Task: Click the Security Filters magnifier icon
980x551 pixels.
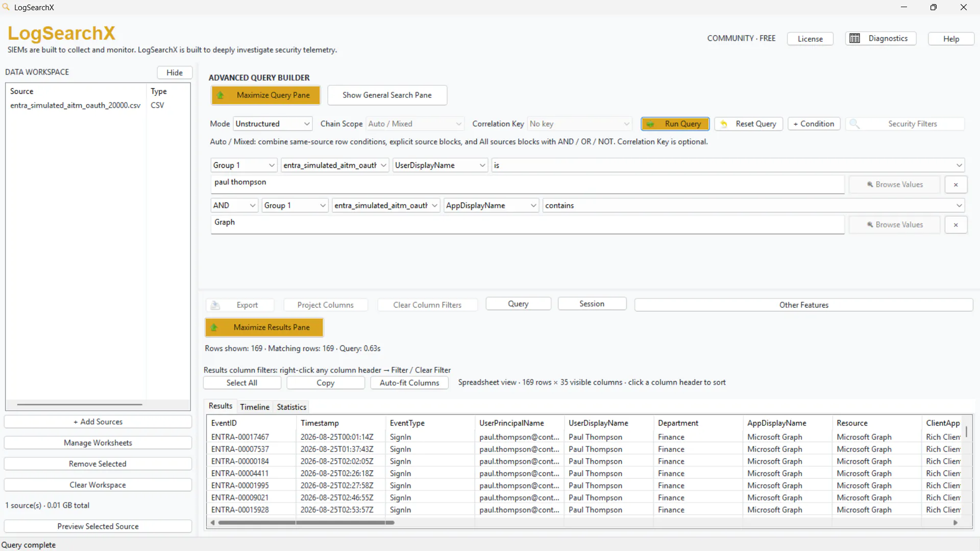Action: coord(854,124)
